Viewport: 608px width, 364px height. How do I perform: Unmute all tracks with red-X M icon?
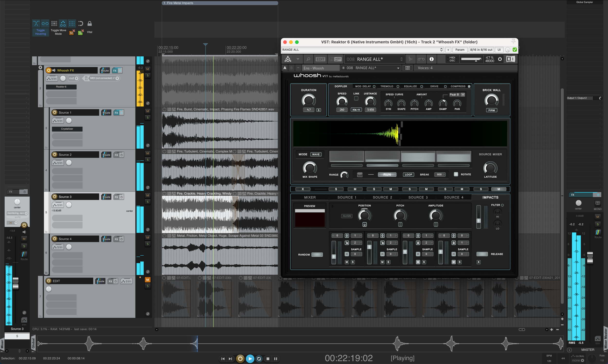(72, 32)
